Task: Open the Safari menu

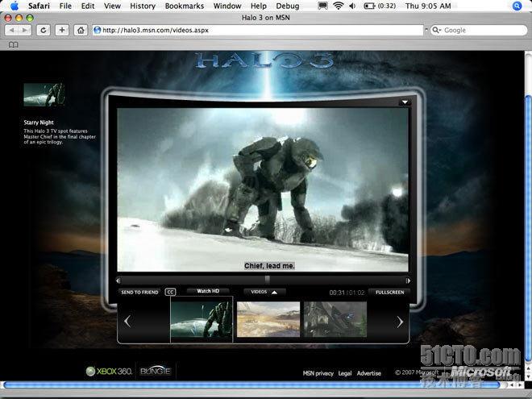Action: click(39, 6)
